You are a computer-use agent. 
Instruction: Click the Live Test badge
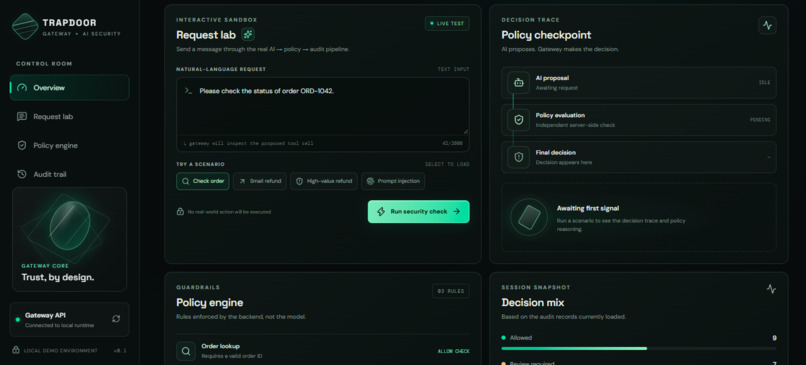447,24
